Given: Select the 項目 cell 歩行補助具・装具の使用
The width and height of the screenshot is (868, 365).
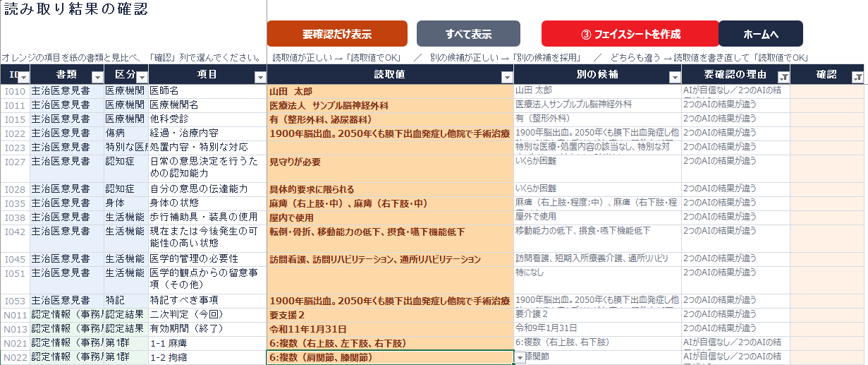Looking at the screenshot, I should tap(207, 217).
